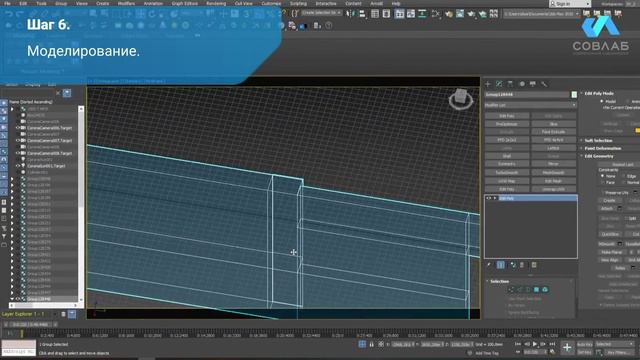Click the Unwrap UVW modifier button
640x360 pixels.
(553, 189)
